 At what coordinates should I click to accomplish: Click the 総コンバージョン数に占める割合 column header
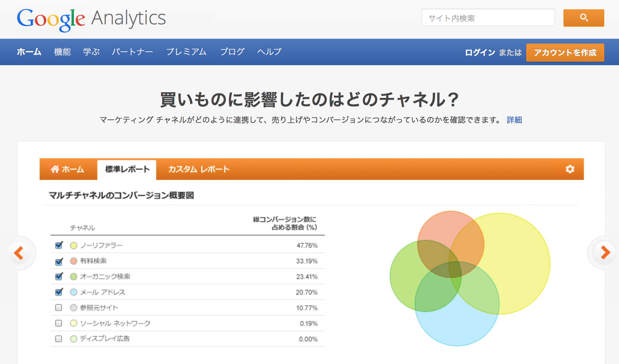285,223
